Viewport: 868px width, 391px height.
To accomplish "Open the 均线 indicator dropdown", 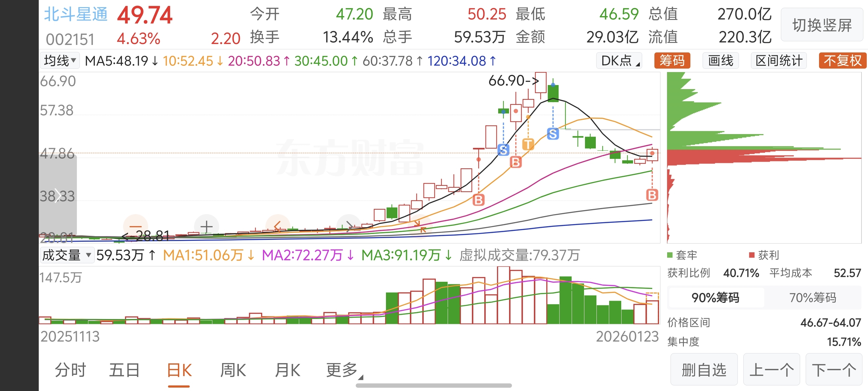I will pos(60,61).
